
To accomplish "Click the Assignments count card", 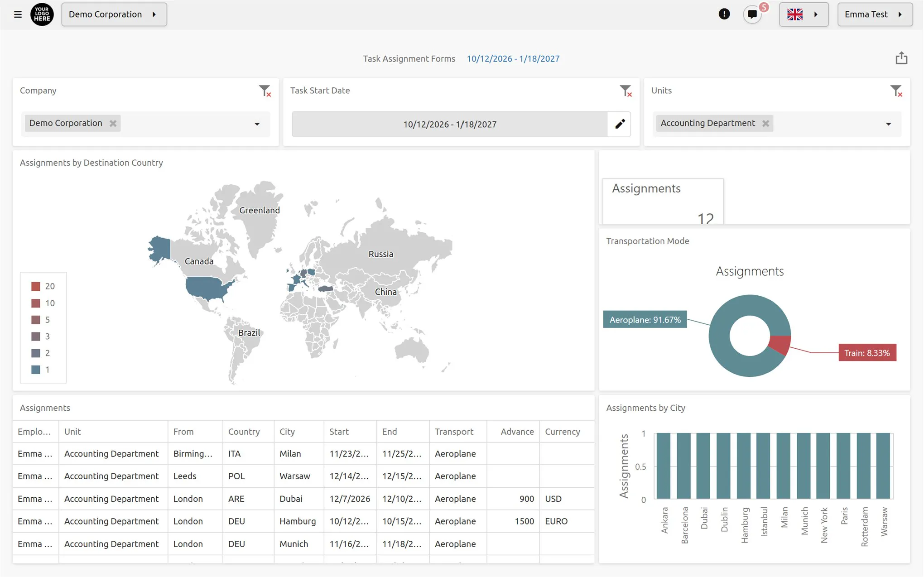I will point(663,202).
